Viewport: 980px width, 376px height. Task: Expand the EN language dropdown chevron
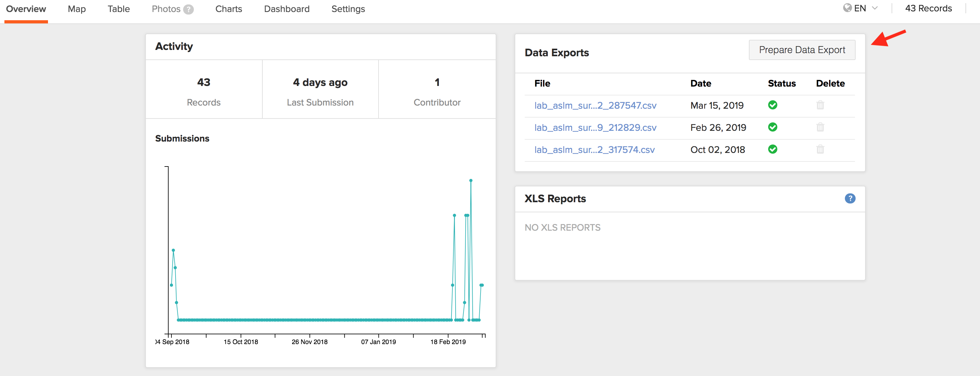click(875, 8)
